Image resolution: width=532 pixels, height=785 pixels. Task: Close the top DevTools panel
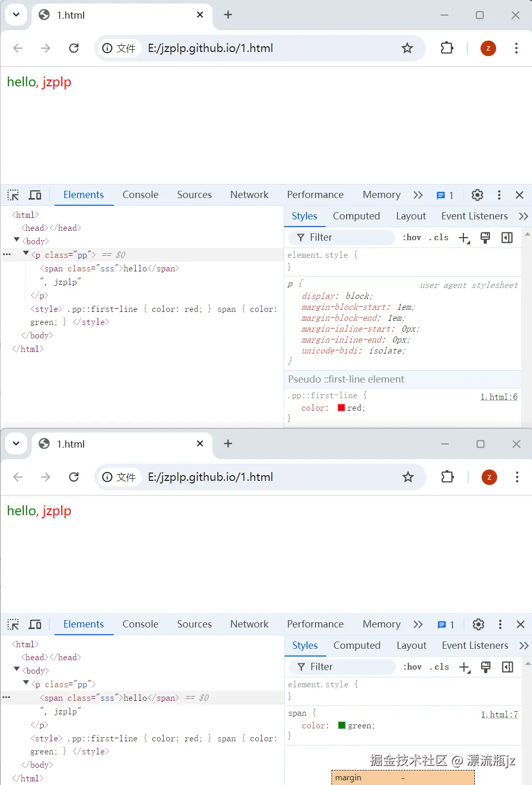pos(519,195)
